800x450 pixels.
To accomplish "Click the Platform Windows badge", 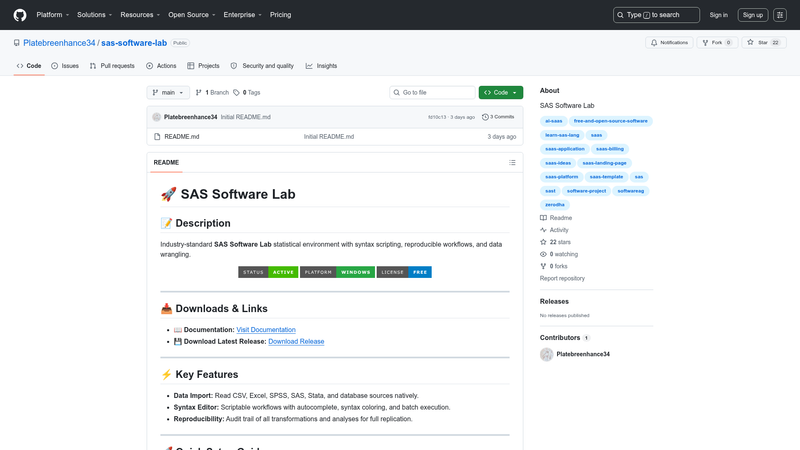I will (x=337, y=272).
